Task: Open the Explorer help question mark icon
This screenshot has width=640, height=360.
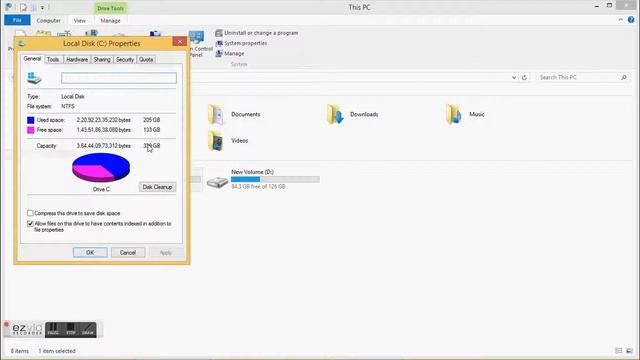Action: coord(631,20)
